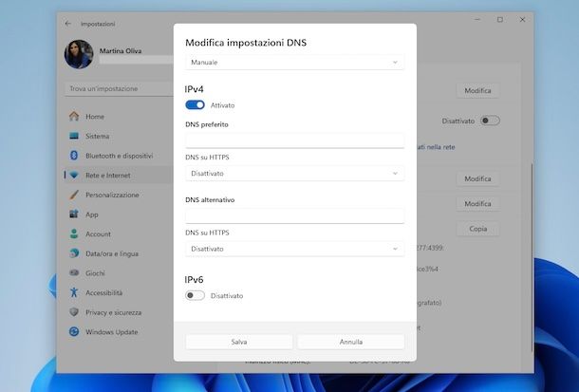Open Privacy e sicurezza page

click(118, 312)
